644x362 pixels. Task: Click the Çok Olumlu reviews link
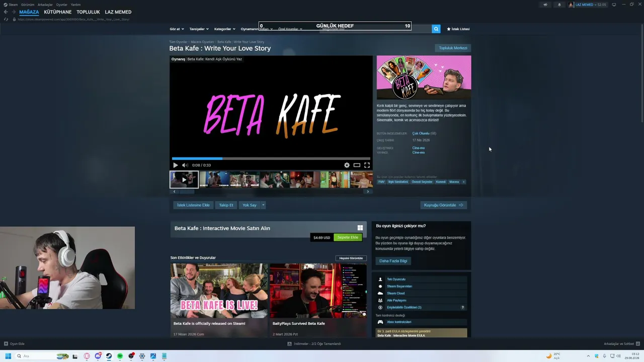tap(421, 133)
